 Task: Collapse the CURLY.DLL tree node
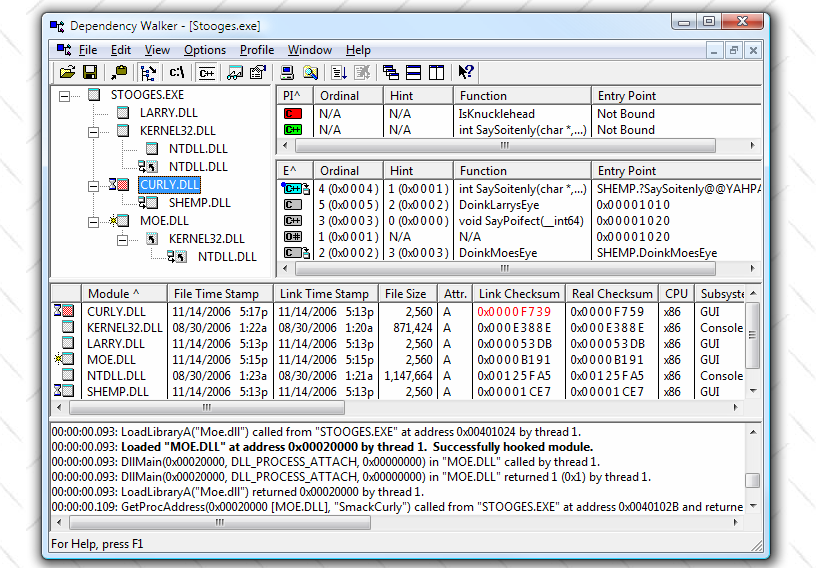pyautogui.click(x=95, y=185)
